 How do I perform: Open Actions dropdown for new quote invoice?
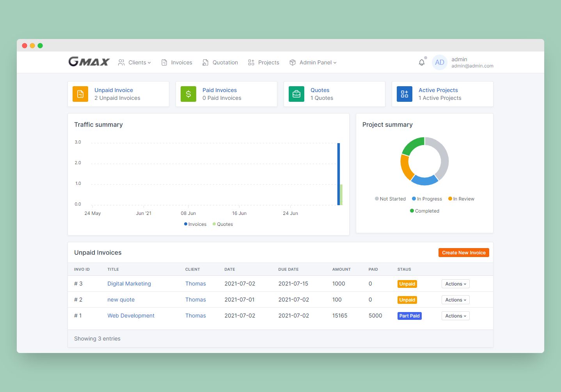456,300
